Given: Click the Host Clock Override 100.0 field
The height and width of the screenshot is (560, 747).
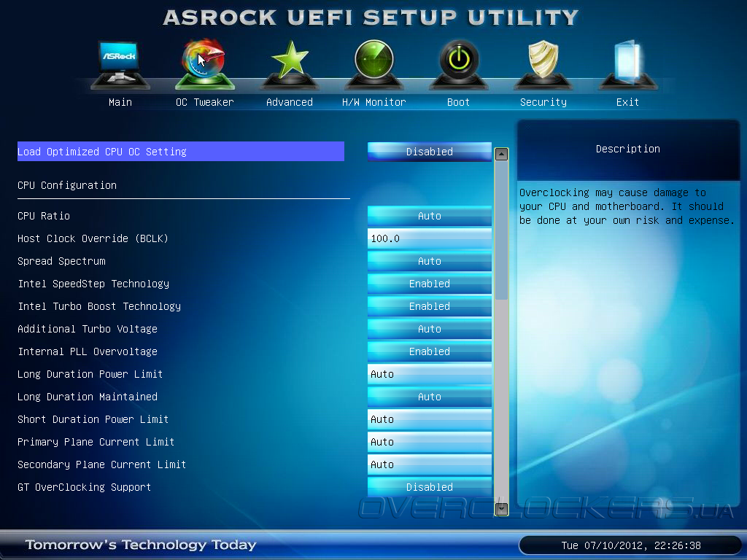Looking at the screenshot, I should point(429,238).
